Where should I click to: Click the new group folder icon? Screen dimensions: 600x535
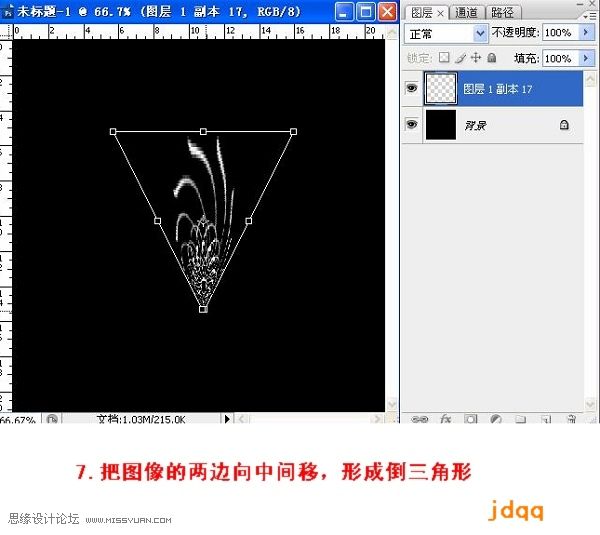pos(520,419)
